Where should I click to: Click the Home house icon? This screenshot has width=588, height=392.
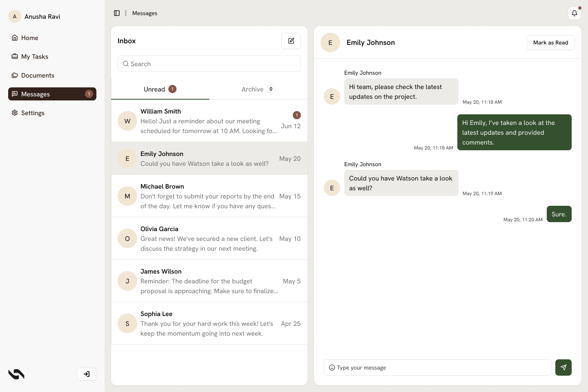click(15, 38)
